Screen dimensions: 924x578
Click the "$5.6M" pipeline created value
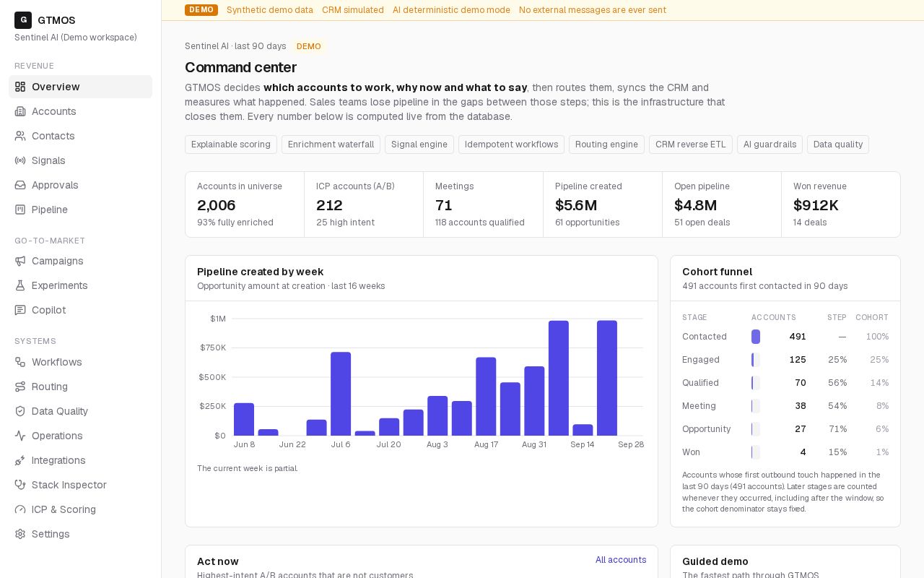576,205
